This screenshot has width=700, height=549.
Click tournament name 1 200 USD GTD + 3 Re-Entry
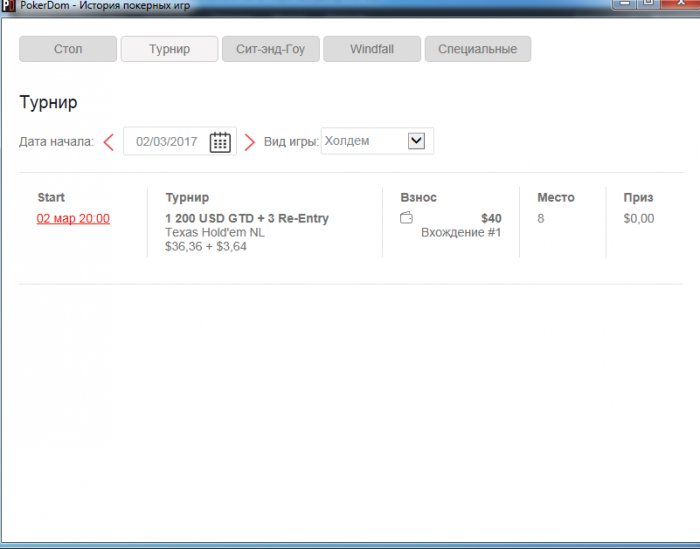coord(247,218)
